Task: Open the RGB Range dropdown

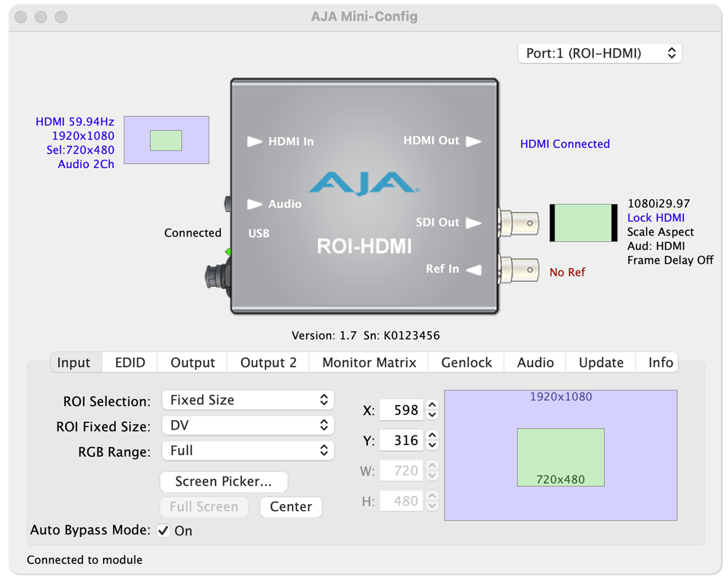Action: click(x=248, y=451)
